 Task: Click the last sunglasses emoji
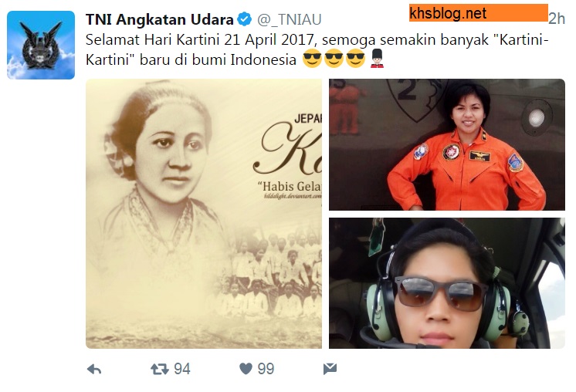coord(356,59)
